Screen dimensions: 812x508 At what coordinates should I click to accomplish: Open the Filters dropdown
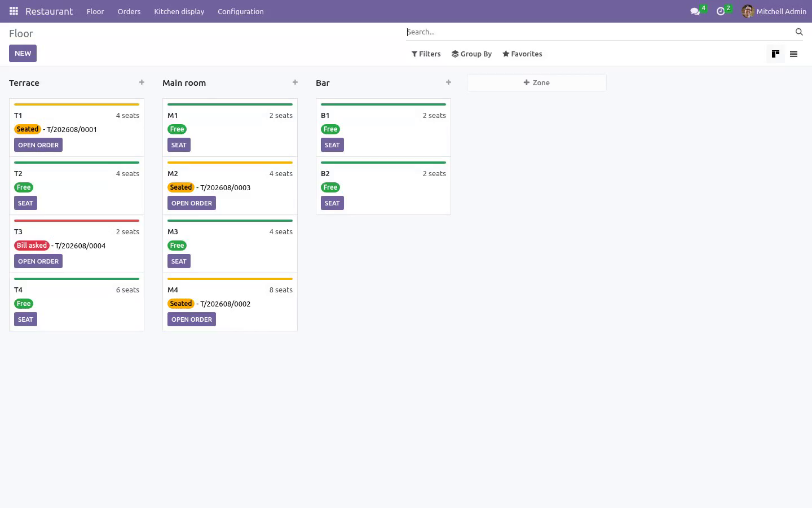pyautogui.click(x=426, y=54)
